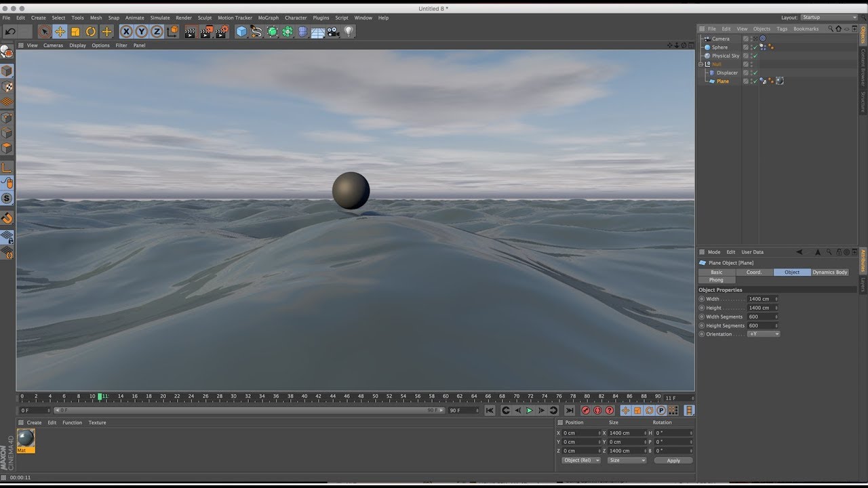Click the Point Level Animation dots icon
This screenshot has width=868, height=488.
673,411
